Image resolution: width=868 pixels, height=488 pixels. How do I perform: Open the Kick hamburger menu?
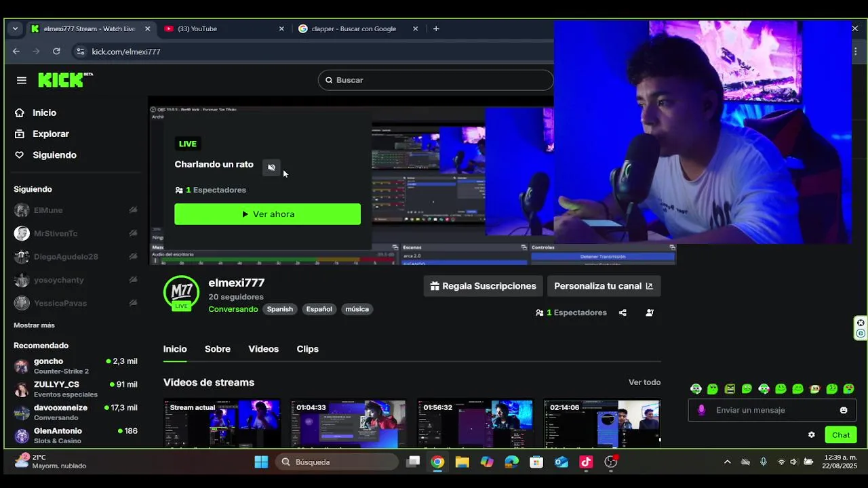click(22, 80)
